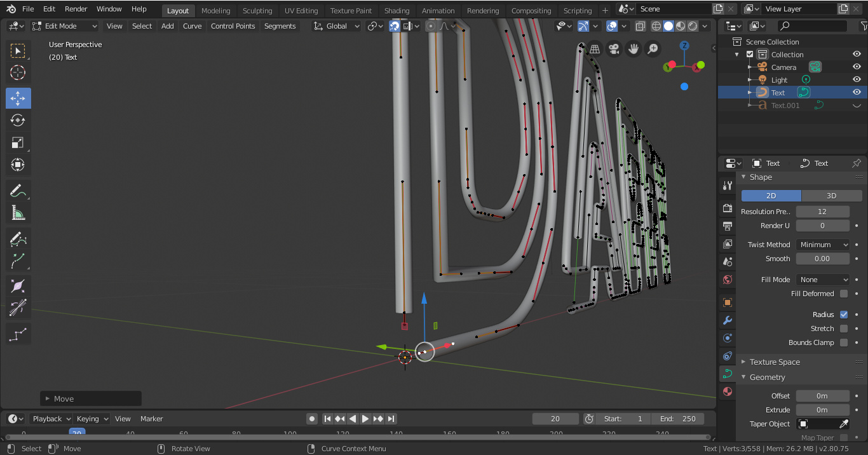
Task: Collapse the Shape panel
Action: pyautogui.click(x=761, y=177)
